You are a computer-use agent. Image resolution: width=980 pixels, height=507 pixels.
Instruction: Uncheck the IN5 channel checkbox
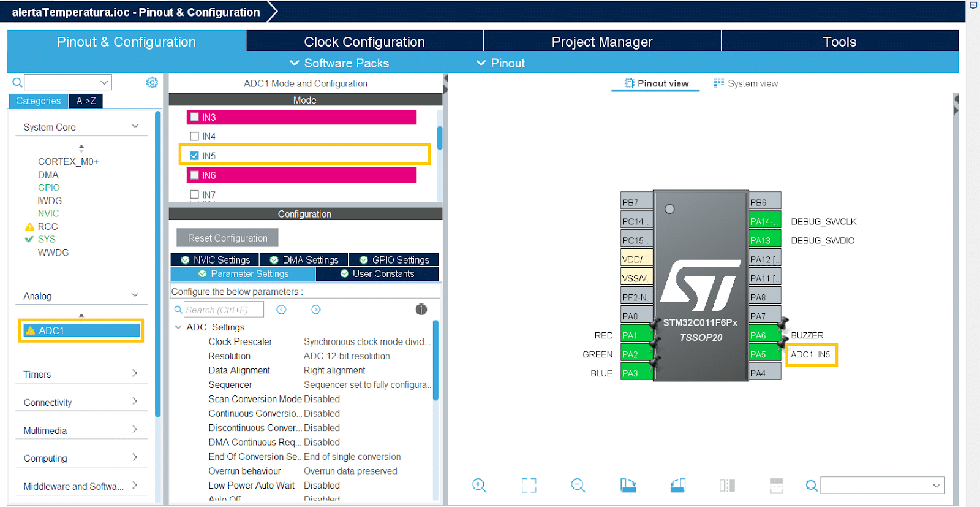(x=195, y=156)
